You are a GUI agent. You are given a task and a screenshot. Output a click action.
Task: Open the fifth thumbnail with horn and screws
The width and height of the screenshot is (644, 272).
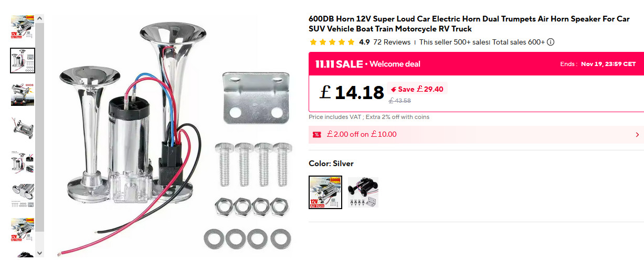(23, 162)
